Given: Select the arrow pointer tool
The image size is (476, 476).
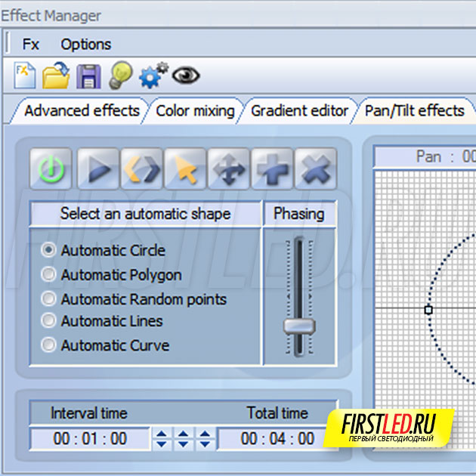Looking at the screenshot, I should click(184, 168).
